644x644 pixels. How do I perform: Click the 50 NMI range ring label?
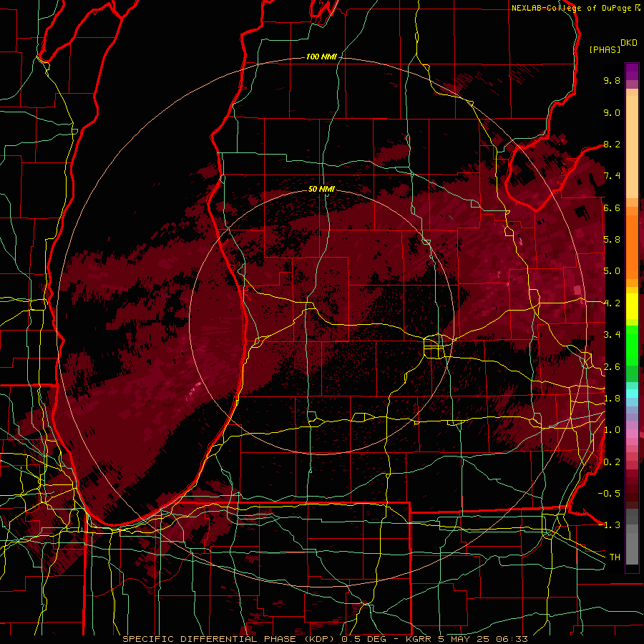tap(321, 189)
